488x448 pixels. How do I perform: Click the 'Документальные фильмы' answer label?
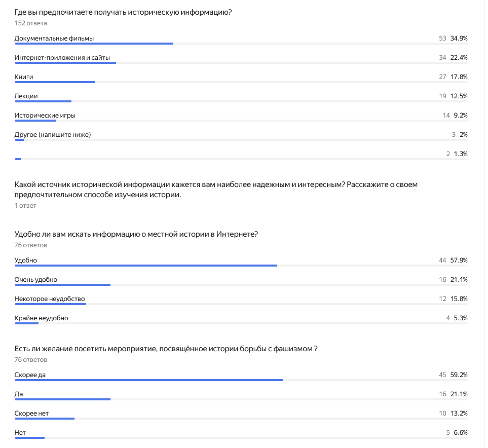[54, 38]
